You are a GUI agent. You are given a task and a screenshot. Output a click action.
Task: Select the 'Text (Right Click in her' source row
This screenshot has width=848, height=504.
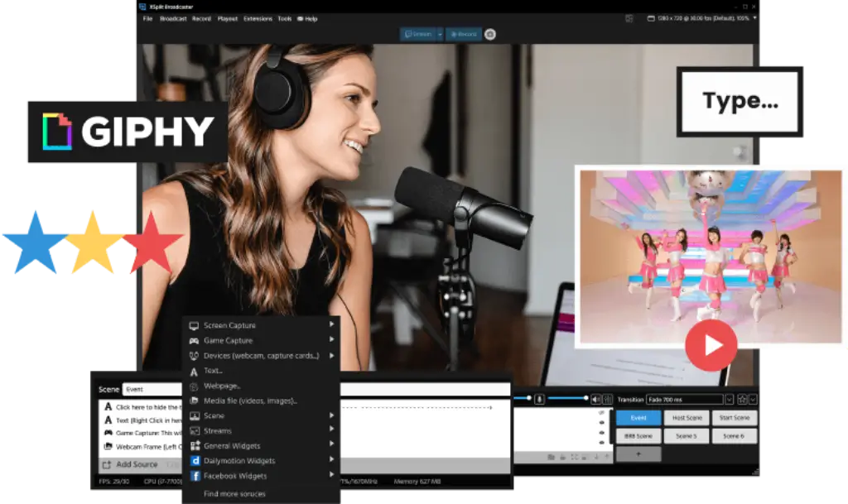click(142, 420)
